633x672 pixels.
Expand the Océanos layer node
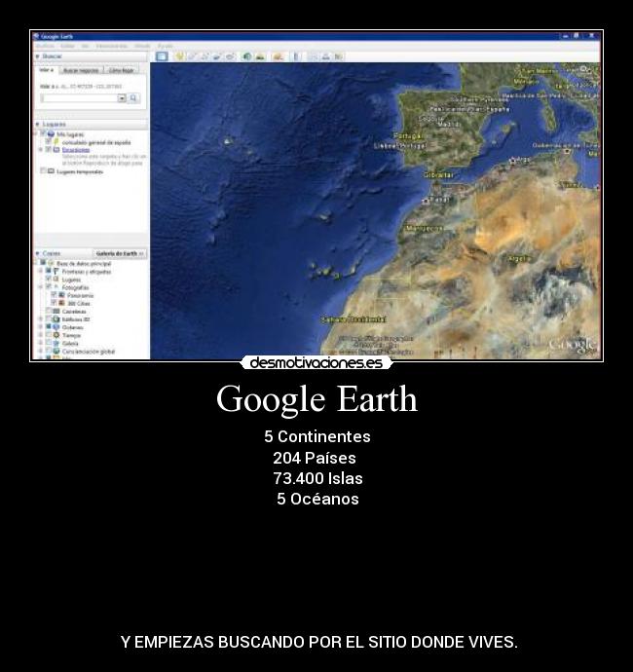[41, 327]
